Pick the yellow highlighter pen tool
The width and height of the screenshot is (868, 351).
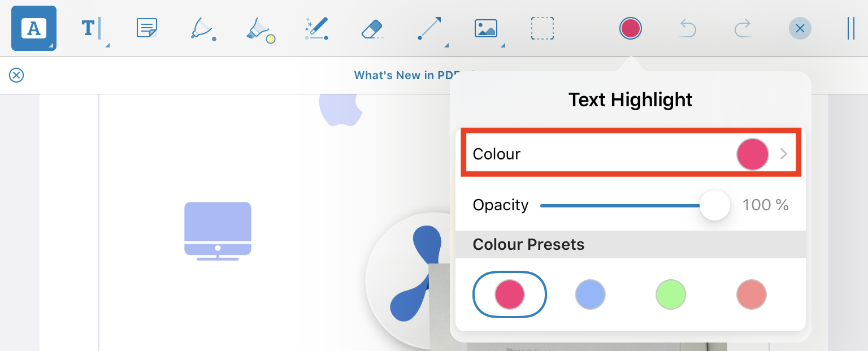(x=260, y=28)
